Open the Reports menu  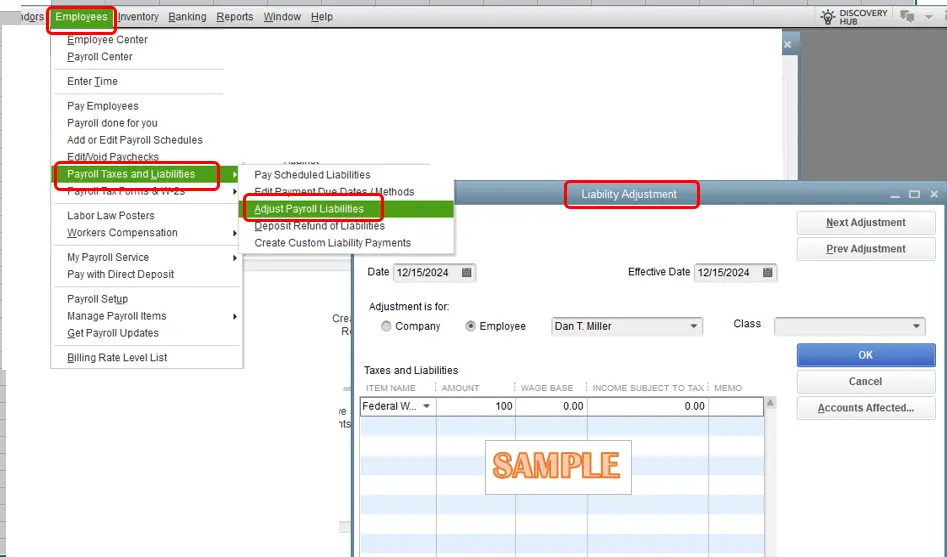click(x=235, y=17)
